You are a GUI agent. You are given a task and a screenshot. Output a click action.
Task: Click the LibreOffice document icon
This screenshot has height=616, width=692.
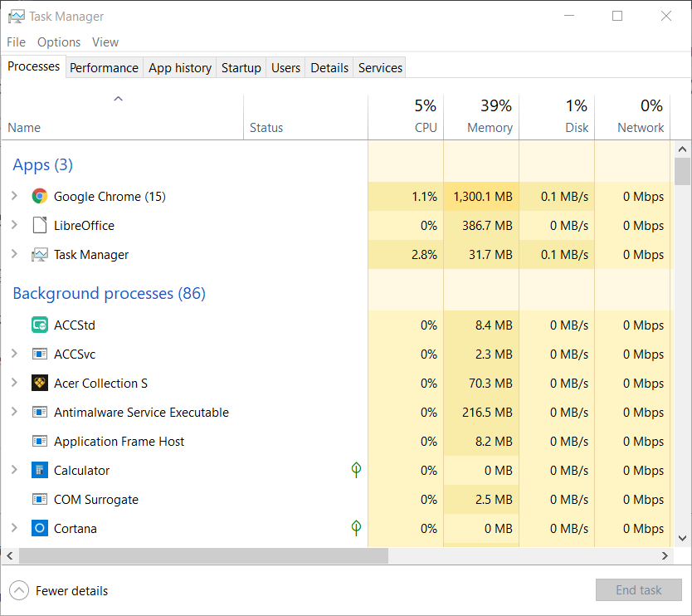(40, 225)
